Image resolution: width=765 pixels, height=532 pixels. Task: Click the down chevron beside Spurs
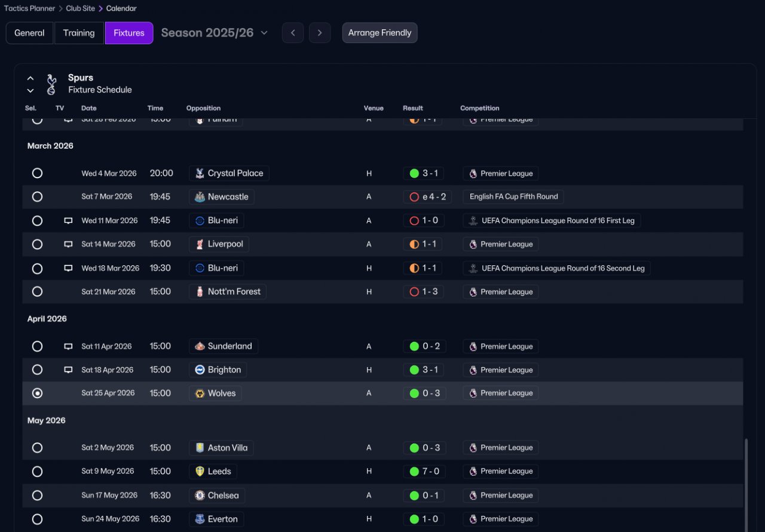[30, 91]
